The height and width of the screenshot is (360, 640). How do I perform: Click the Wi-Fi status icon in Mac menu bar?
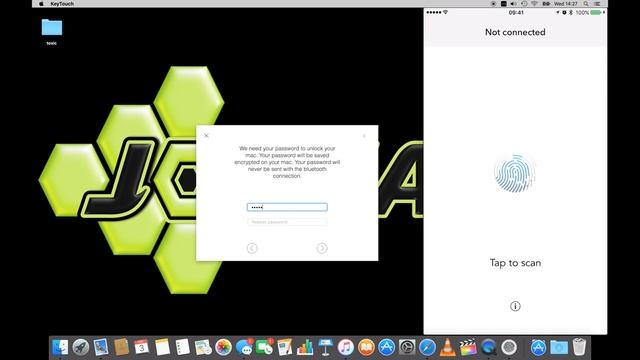pos(534,4)
